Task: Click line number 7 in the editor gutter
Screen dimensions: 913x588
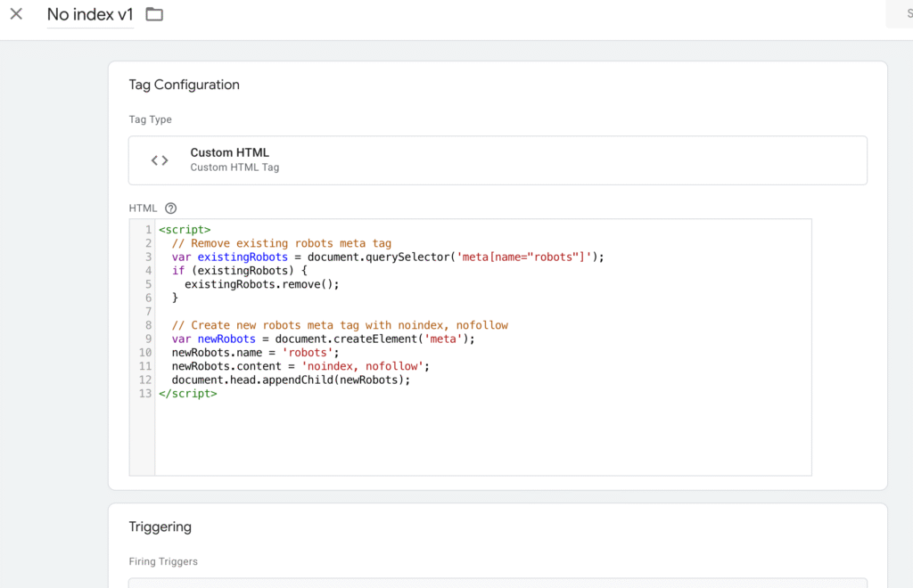Action: point(149,312)
